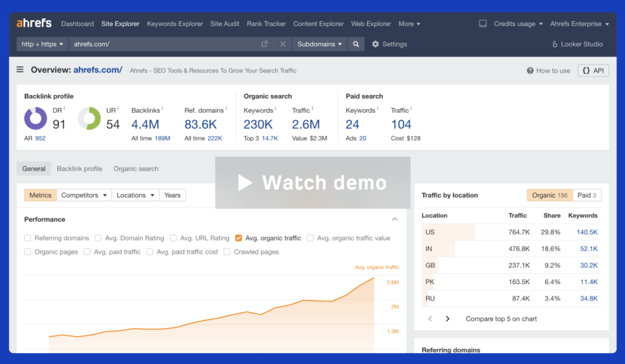Open Ahrefs Enterprise account dropdown
Viewport: 625px width, 364px height.
pyautogui.click(x=580, y=24)
